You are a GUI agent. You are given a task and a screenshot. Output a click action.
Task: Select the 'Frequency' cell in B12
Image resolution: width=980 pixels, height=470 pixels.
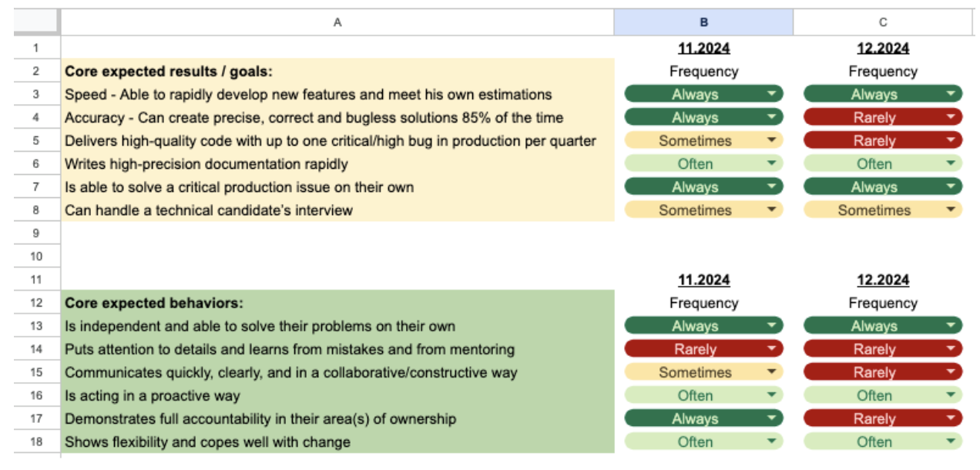tap(703, 303)
